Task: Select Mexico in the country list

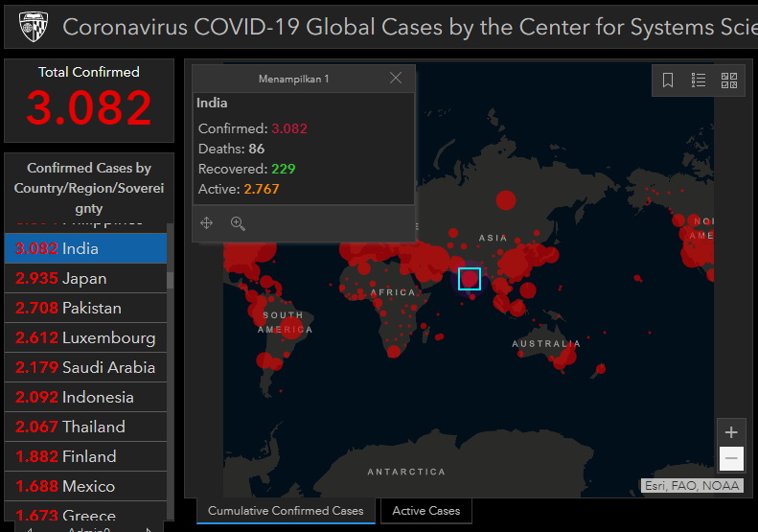Action: pyautogui.click(x=85, y=486)
